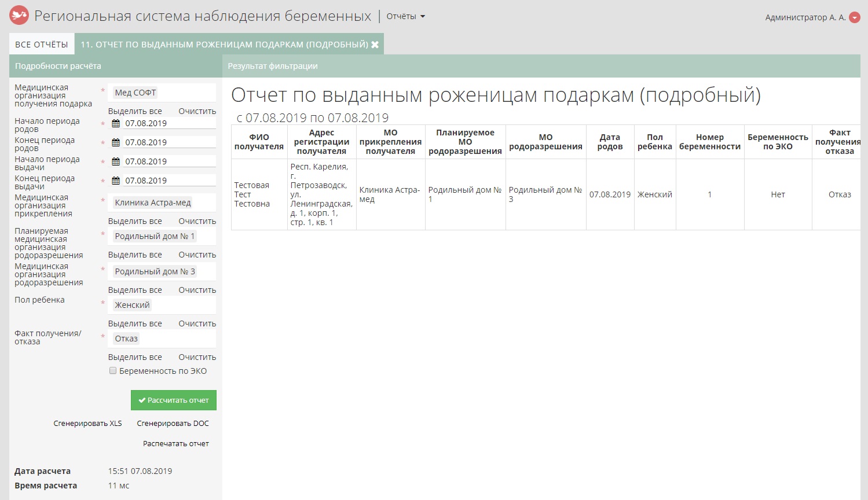Open the Женский child sex selector

pyautogui.click(x=162, y=305)
